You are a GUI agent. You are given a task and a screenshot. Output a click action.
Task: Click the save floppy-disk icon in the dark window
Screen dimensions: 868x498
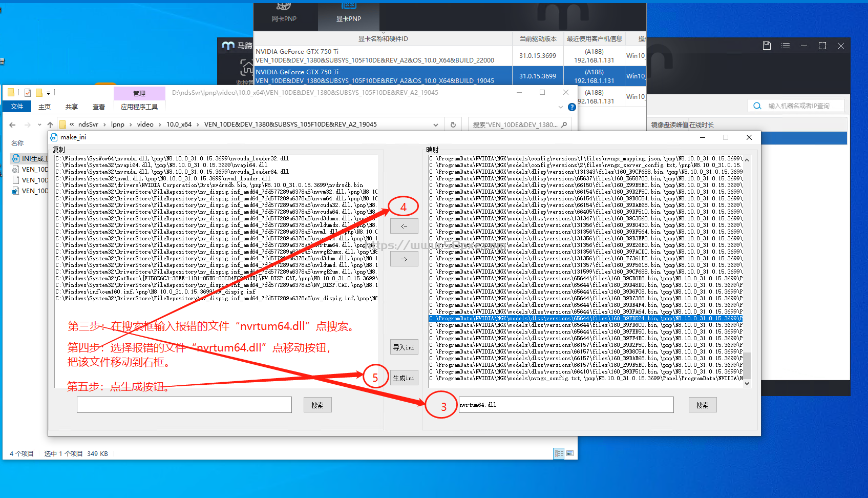[x=767, y=46]
